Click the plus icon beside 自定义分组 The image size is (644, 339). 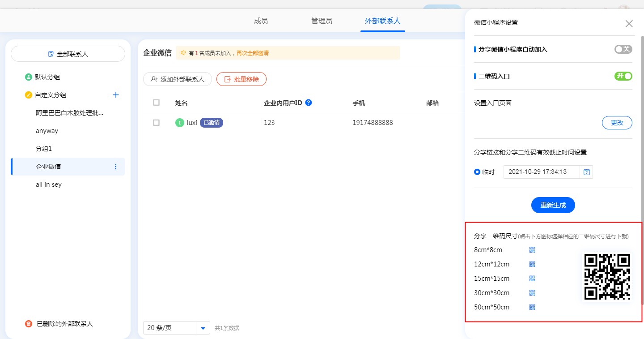coord(116,95)
